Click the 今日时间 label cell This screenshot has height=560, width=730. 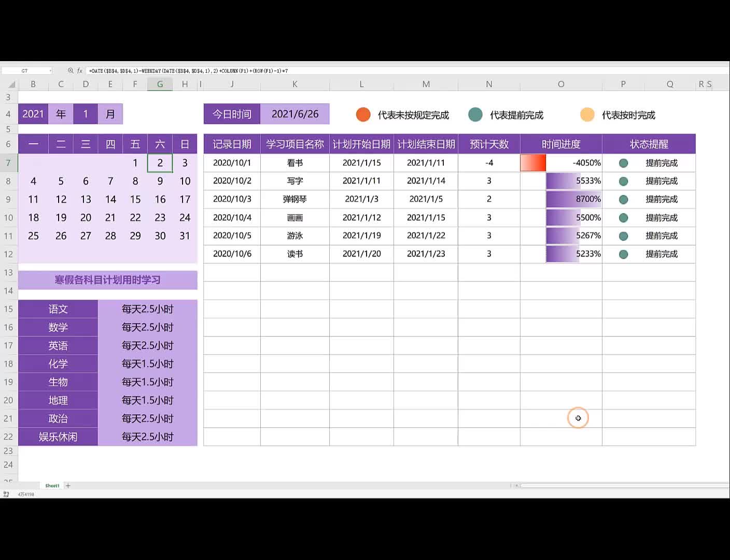[232, 114]
